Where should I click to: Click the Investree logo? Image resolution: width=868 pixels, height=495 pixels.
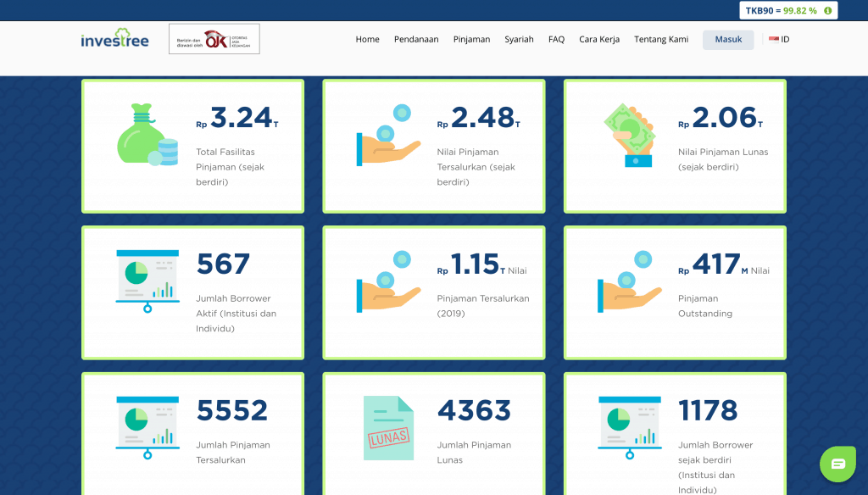tap(114, 39)
